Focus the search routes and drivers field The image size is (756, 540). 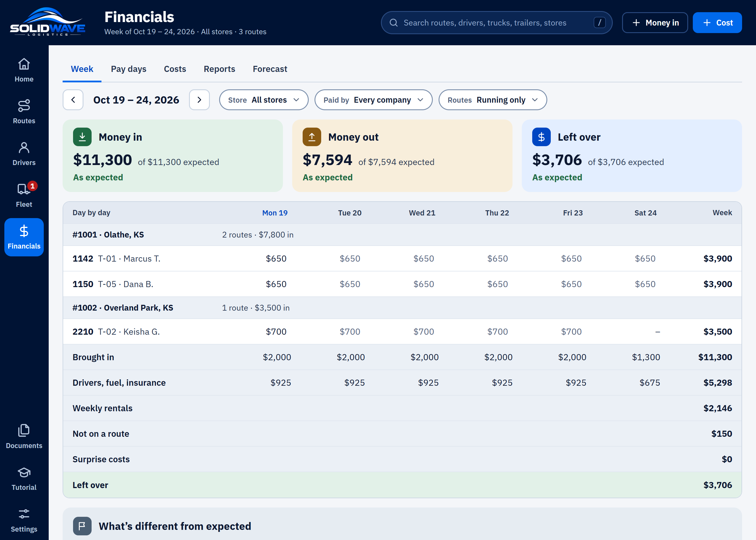coord(497,23)
